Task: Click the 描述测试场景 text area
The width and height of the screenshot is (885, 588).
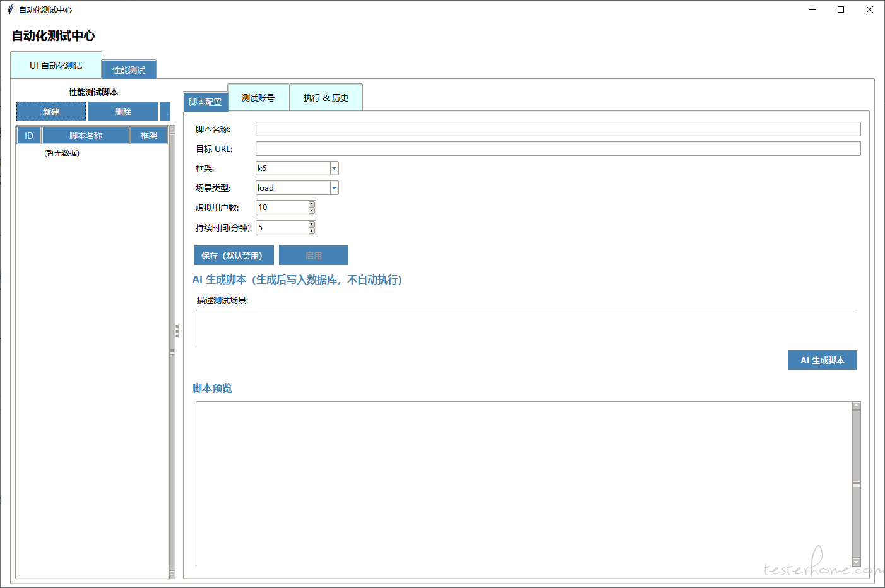Action: coord(525,327)
